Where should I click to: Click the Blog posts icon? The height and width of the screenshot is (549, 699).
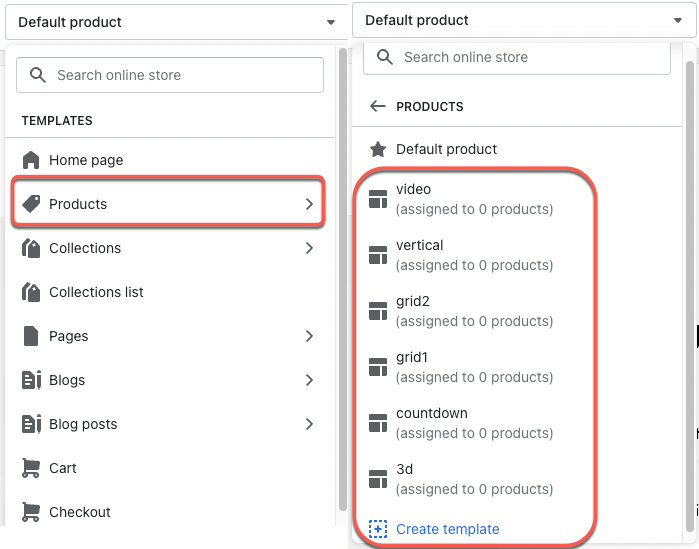pyautogui.click(x=31, y=424)
